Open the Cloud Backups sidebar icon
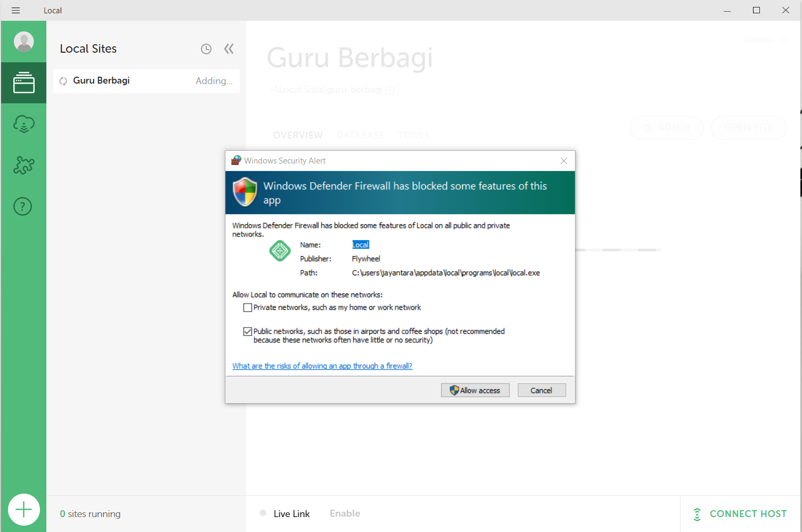802x532 pixels. pyautogui.click(x=23, y=124)
